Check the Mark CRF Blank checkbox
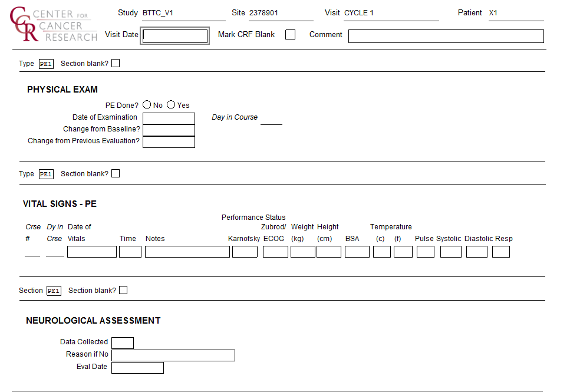570x392 pixels. click(x=290, y=35)
